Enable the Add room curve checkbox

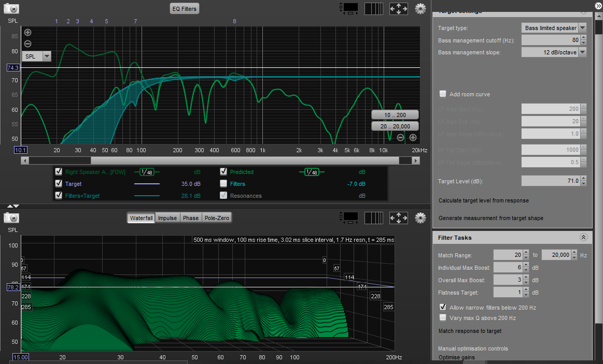(x=443, y=94)
